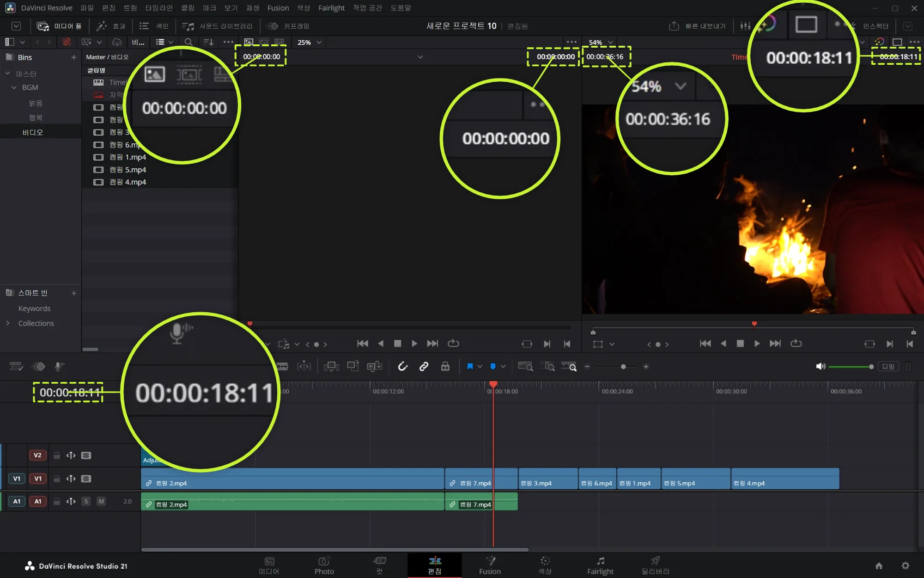Expand the Collections smart bin
Image resolution: width=924 pixels, height=578 pixels.
pyautogui.click(x=7, y=323)
